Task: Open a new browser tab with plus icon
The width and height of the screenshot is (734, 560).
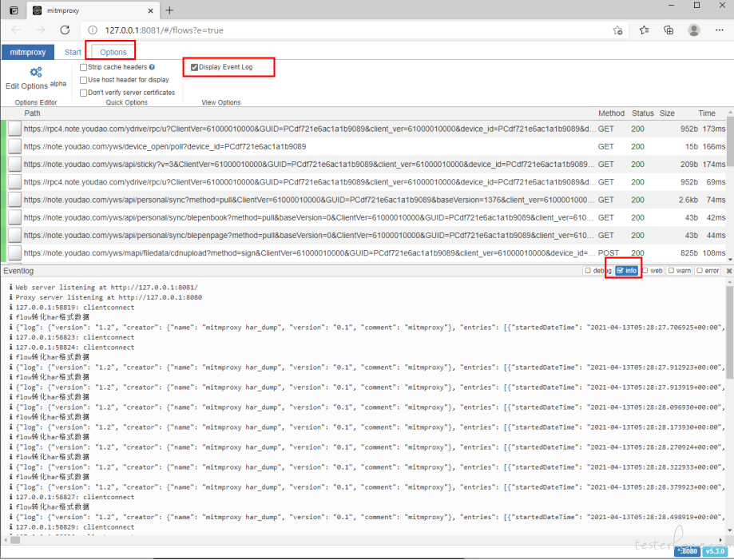Action: point(169,10)
